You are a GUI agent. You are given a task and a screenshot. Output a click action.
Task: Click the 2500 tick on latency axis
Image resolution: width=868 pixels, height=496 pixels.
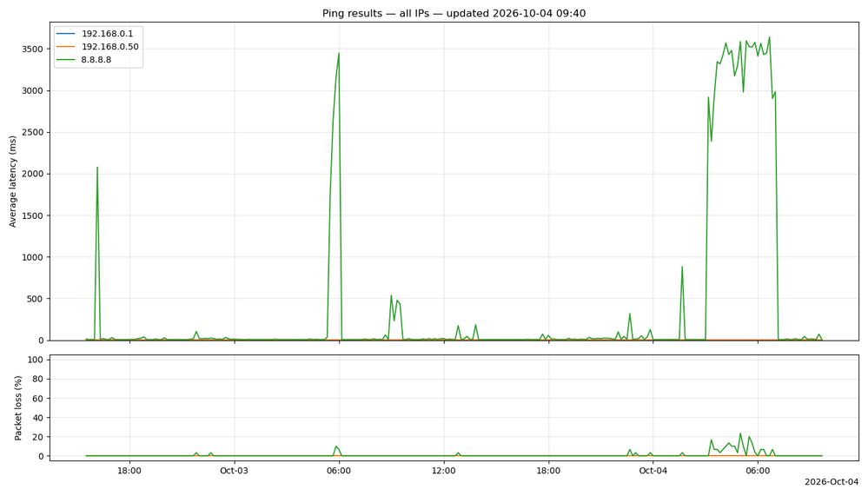pos(32,132)
